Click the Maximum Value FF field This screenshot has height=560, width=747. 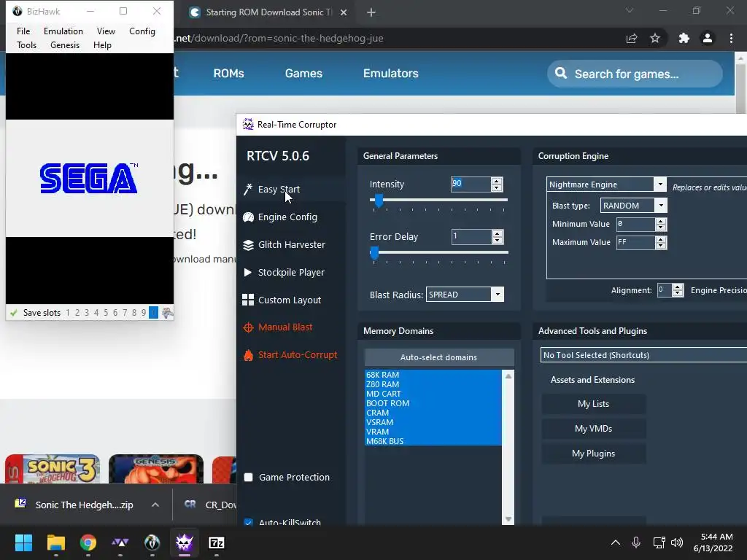pyautogui.click(x=636, y=242)
